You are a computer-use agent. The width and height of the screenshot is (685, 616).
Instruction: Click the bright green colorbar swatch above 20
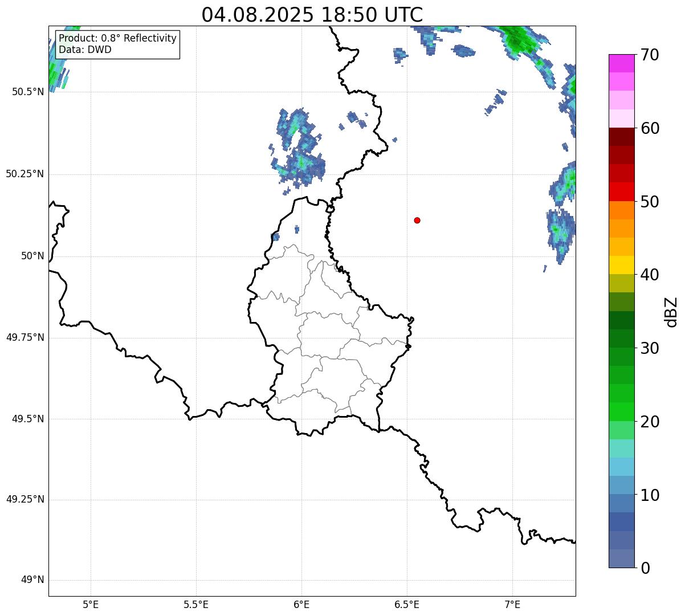click(621, 411)
